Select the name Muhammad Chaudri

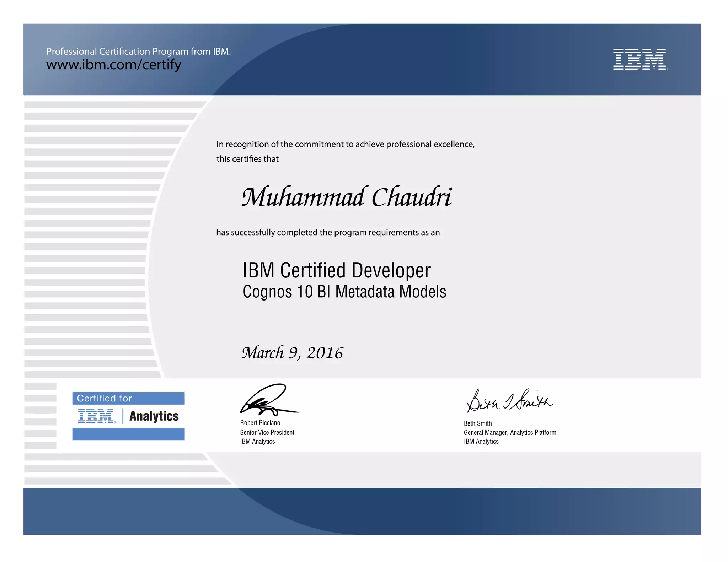(347, 197)
